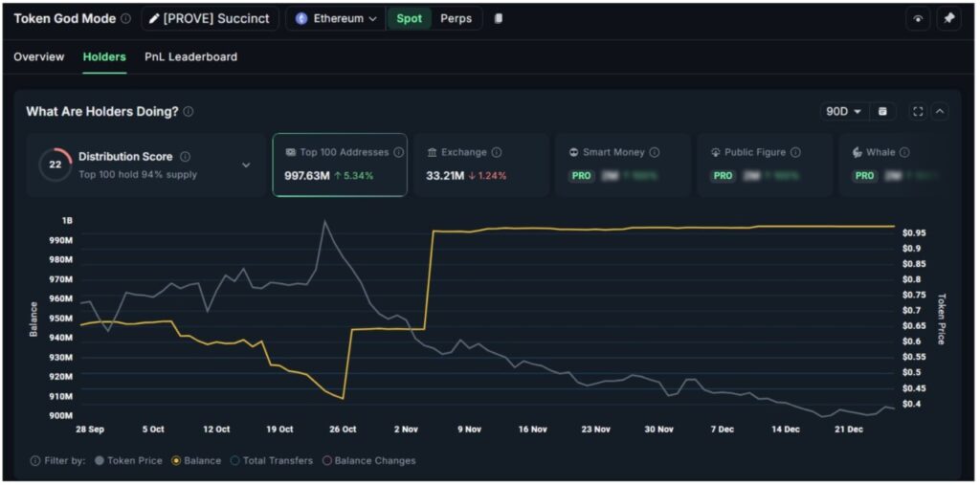Click the info icon on Exchange card
The image size is (980, 485).
click(497, 153)
